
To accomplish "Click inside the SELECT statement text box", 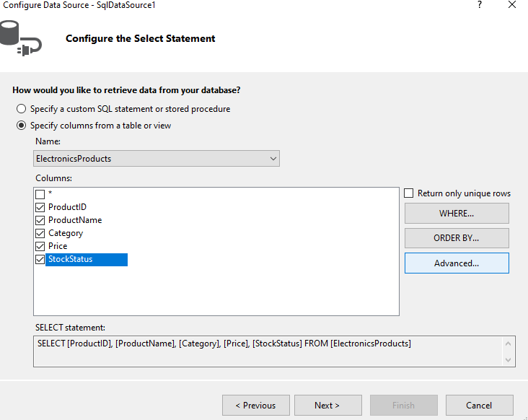I will pyautogui.click(x=268, y=351).
